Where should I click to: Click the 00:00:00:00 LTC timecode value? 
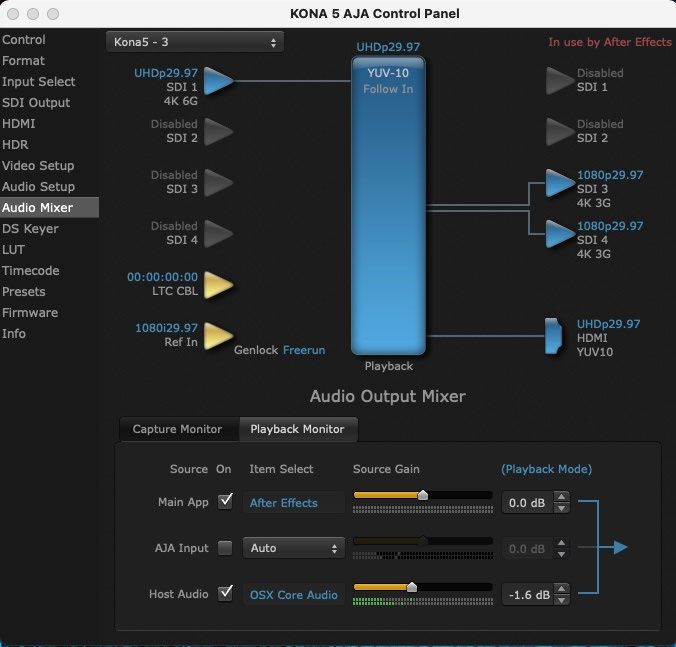coord(162,277)
